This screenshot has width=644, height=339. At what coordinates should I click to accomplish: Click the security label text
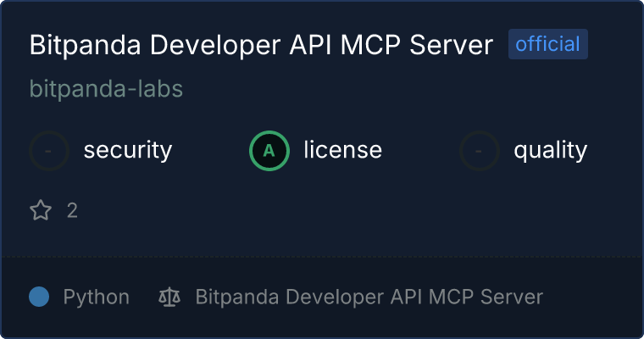tap(127, 151)
